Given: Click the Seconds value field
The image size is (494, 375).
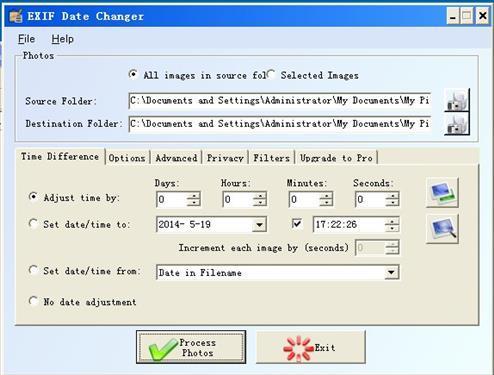Looking at the screenshot, I should [x=370, y=199].
